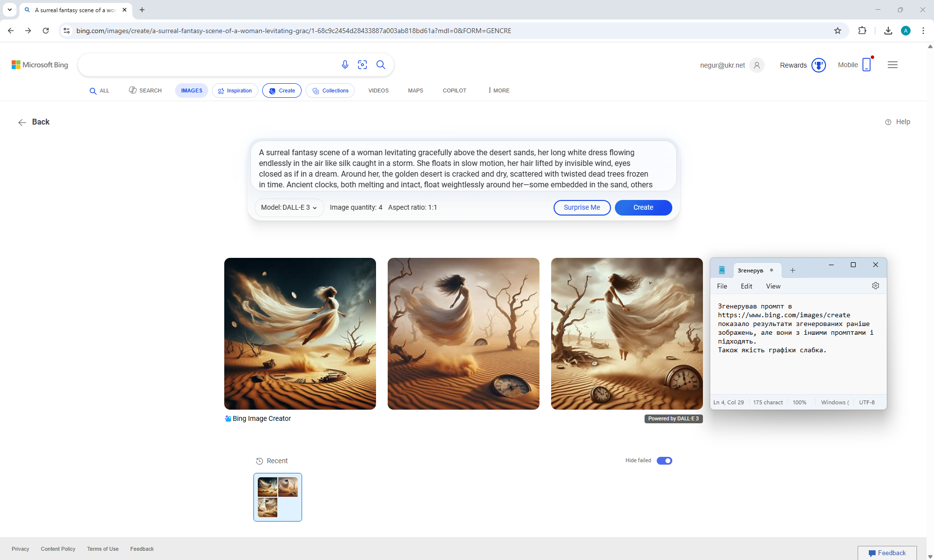
Task: Switch to the VIDEOS tab
Action: pyautogui.click(x=378, y=90)
